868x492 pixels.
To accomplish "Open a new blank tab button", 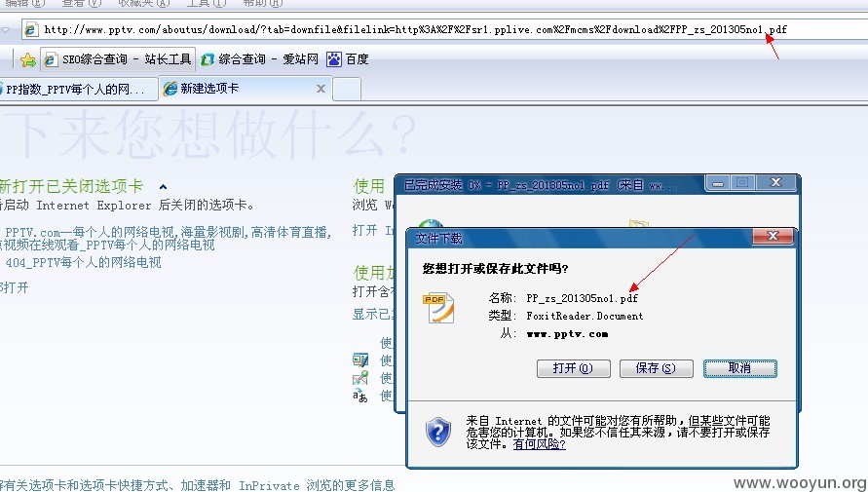I will coord(347,89).
